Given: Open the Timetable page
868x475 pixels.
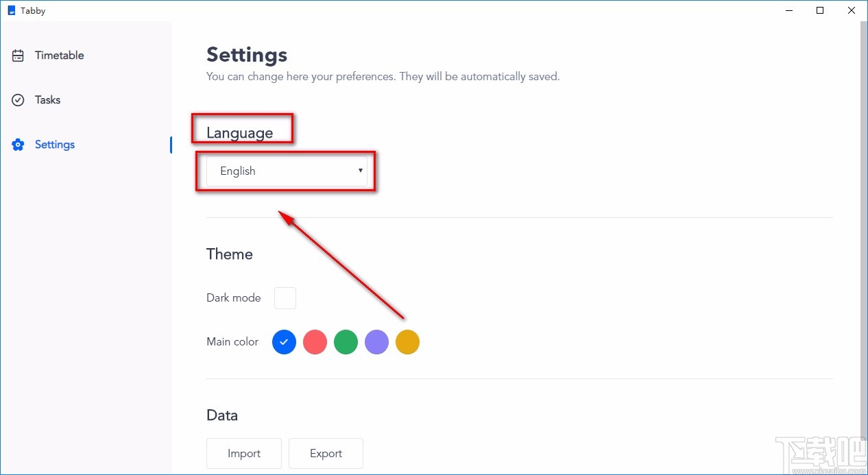Looking at the screenshot, I should pyautogui.click(x=59, y=56).
